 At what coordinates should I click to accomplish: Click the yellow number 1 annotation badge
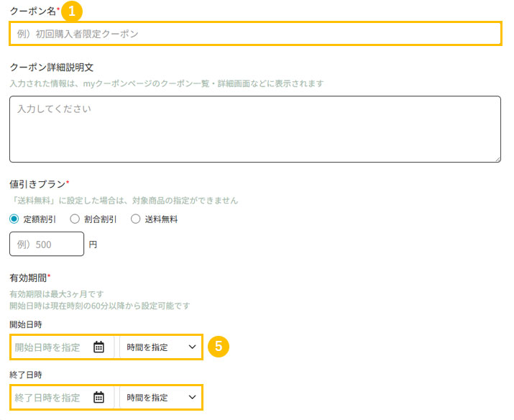(72, 12)
